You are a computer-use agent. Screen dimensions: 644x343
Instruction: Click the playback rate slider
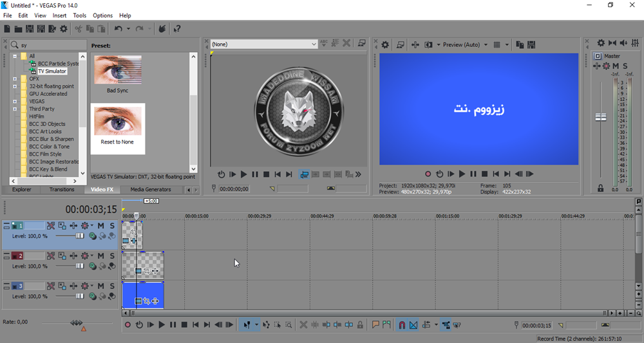click(x=77, y=323)
